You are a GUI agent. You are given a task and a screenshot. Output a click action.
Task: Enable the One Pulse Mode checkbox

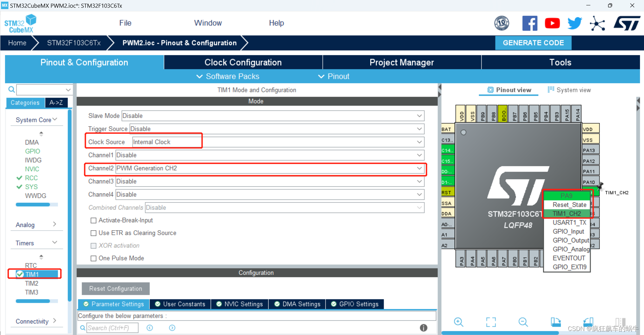[x=94, y=258]
